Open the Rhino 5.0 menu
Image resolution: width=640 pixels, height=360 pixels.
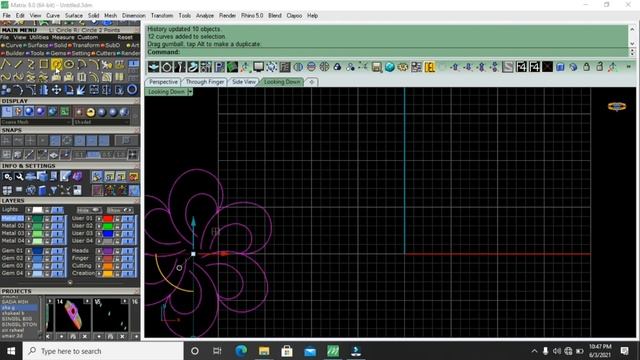[x=252, y=16]
